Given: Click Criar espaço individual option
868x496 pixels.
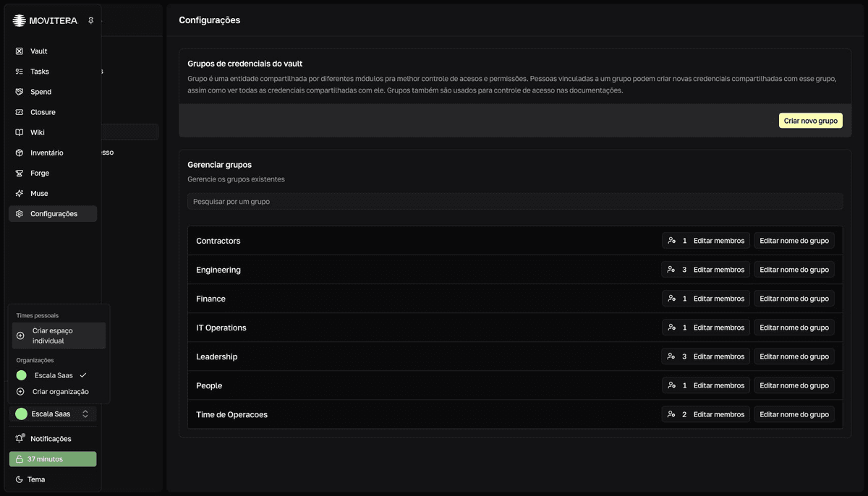Looking at the screenshot, I should point(59,335).
